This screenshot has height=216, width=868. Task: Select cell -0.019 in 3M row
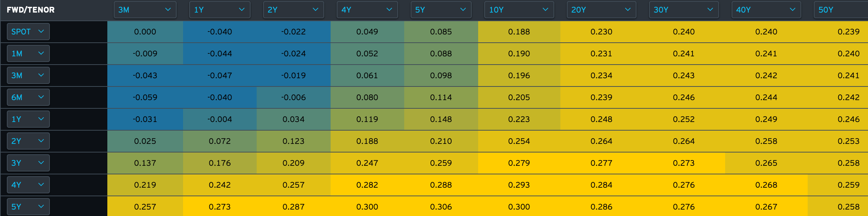coord(294,75)
